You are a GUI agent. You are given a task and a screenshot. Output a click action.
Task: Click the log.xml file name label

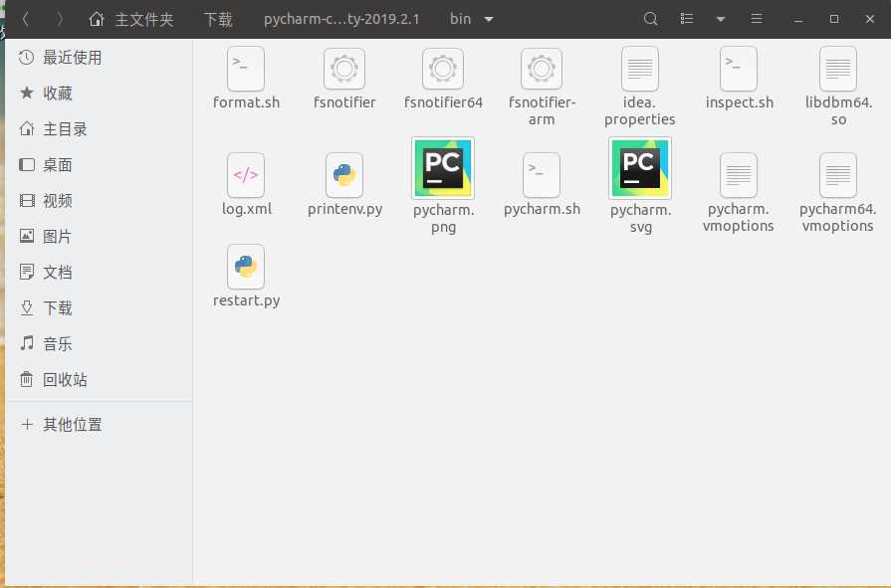[246, 209]
